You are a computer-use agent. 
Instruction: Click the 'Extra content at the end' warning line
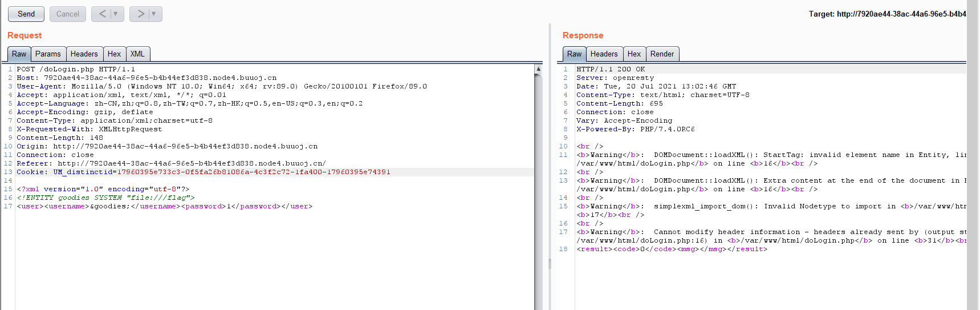tap(771, 180)
